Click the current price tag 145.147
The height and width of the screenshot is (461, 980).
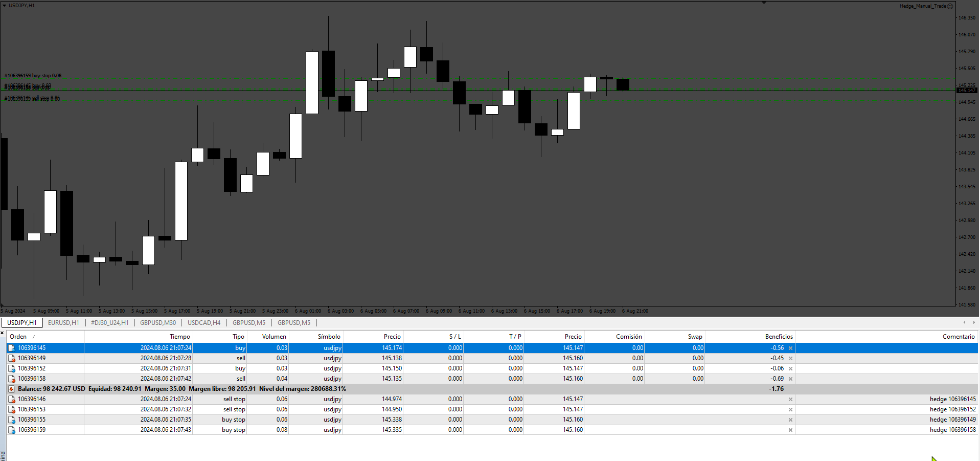pyautogui.click(x=966, y=91)
